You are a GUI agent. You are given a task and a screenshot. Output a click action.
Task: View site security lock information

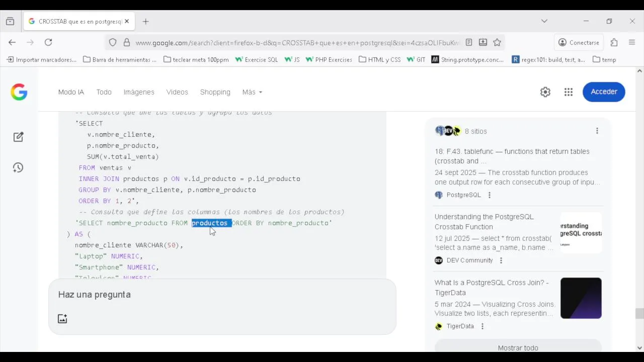pyautogui.click(x=126, y=43)
